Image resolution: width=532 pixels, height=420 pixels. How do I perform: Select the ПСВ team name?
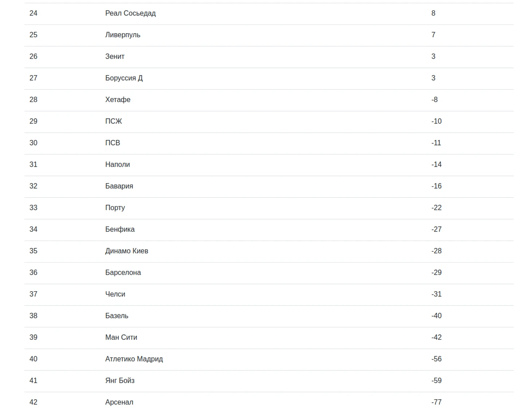(x=113, y=143)
